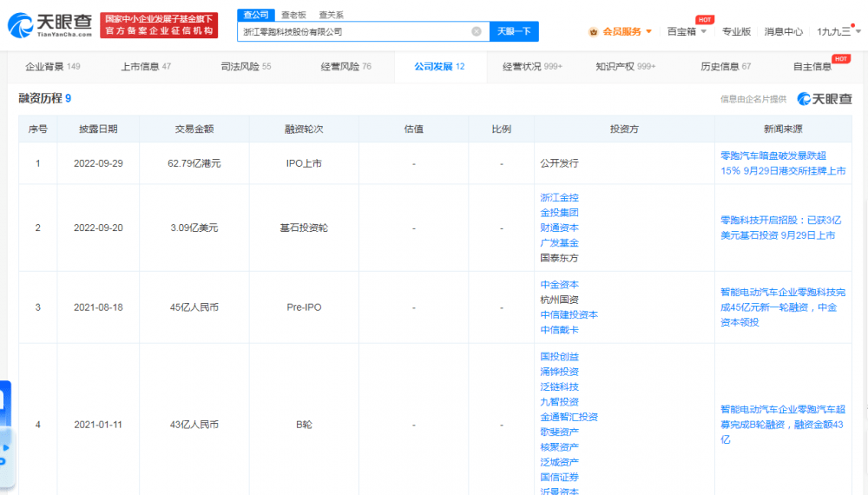Open investor 核聚资产
This screenshot has width=868, height=495.
click(559, 447)
